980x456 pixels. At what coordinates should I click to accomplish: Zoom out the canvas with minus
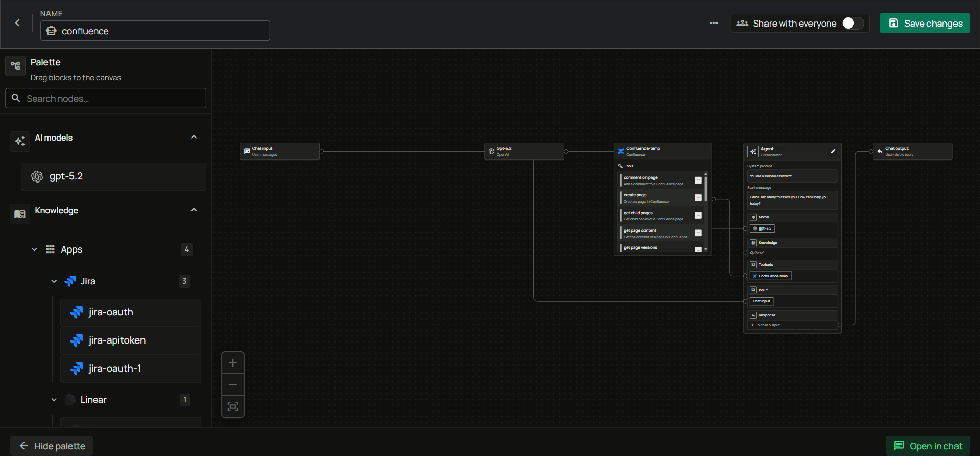tap(233, 384)
